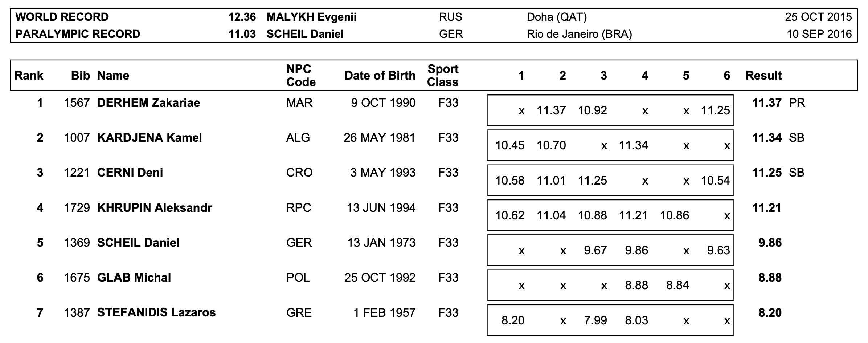Click the Date of Birth header

pos(380,76)
